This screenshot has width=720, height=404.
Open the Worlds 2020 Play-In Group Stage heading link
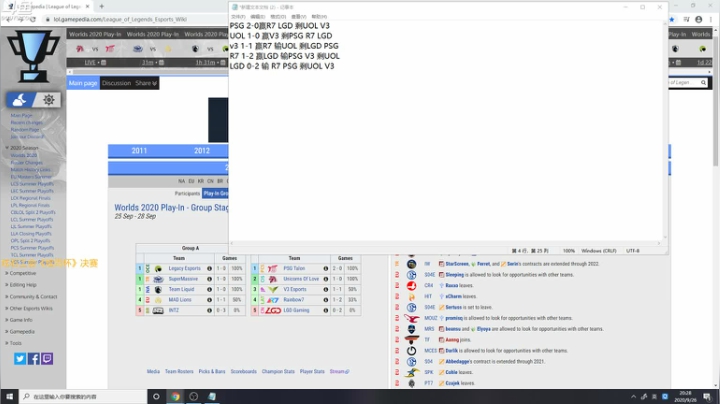coord(171,208)
